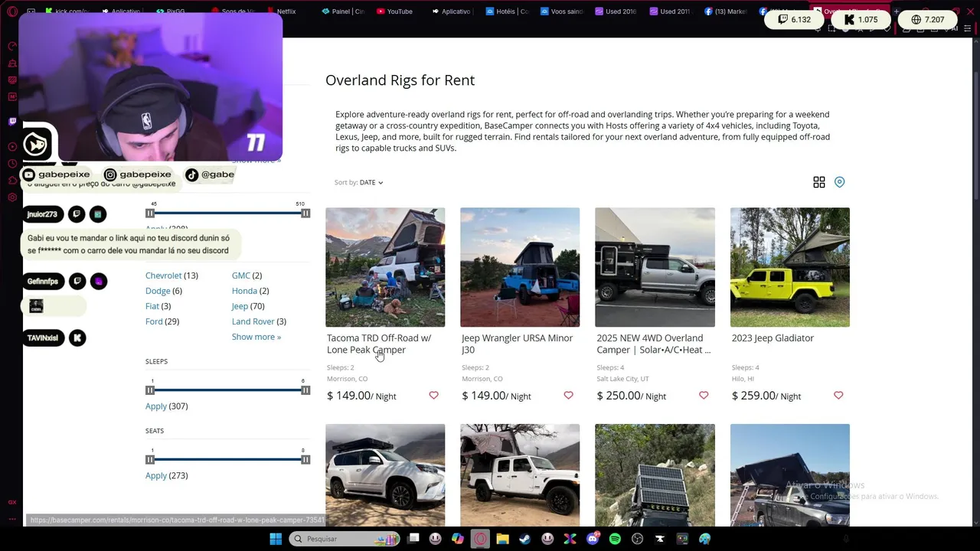Open the gray Tacoma with black rooftop tent photo
The height and width of the screenshot is (551, 980).
coord(790,475)
